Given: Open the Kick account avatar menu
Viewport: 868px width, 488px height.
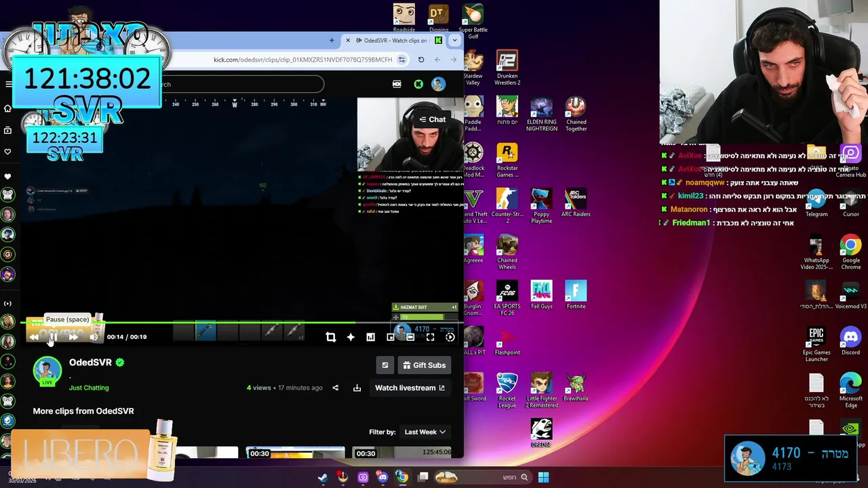Looking at the screenshot, I should (438, 84).
